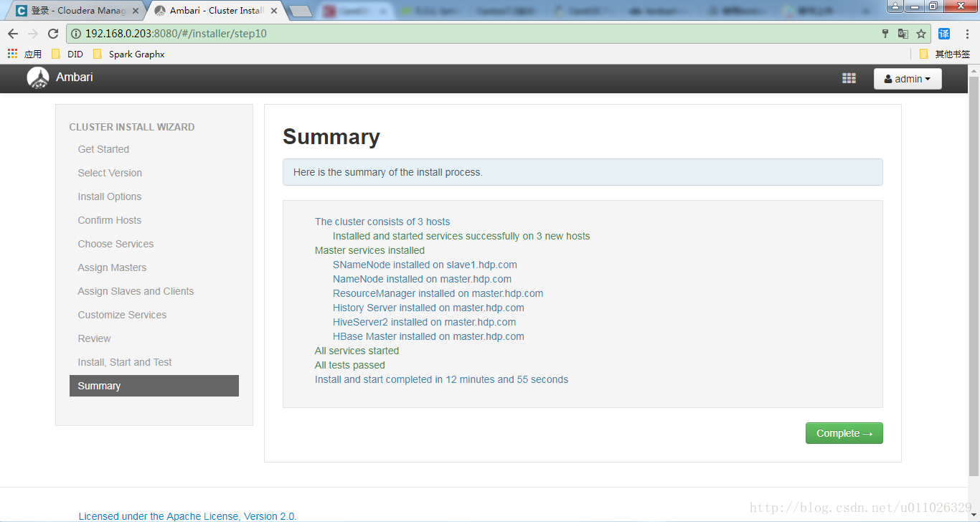The image size is (980, 522).
Task: Click 'NameNode installed on master.hdp.com' line
Action: [422, 279]
